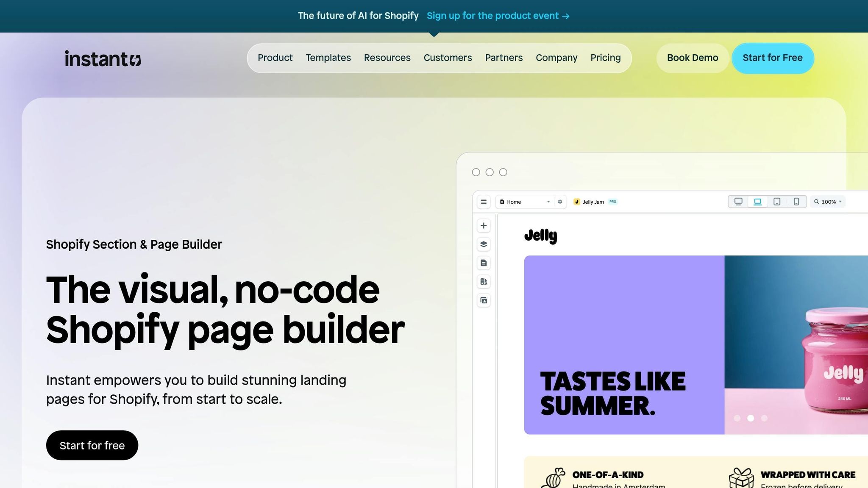Image resolution: width=868 pixels, height=488 pixels.
Task: Go to the Pricing page
Action: pos(605,58)
